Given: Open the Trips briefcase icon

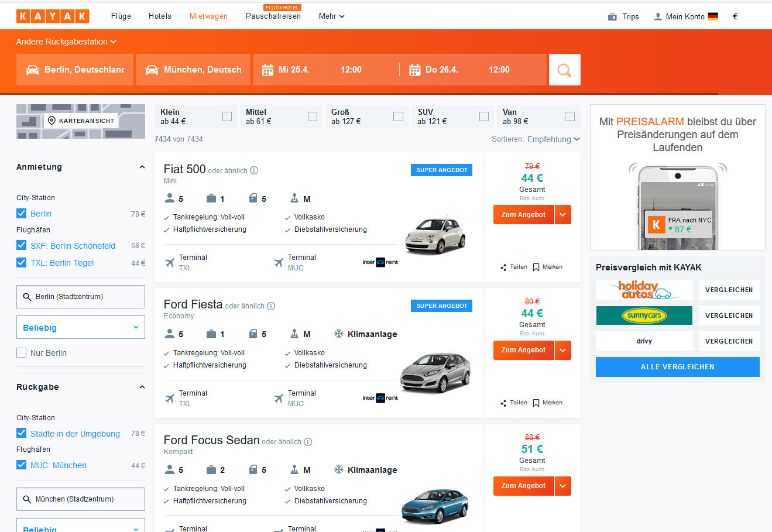Looking at the screenshot, I should click(x=612, y=16).
